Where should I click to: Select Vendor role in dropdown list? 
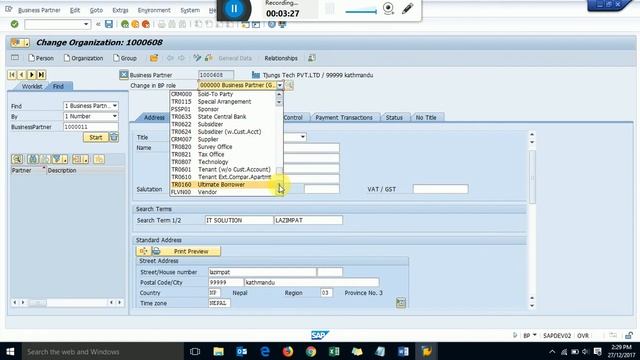pyautogui.click(x=224, y=192)
